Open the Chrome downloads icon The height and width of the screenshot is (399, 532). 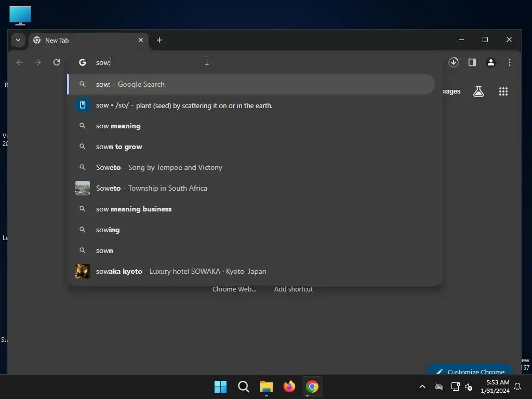point(453,62)
